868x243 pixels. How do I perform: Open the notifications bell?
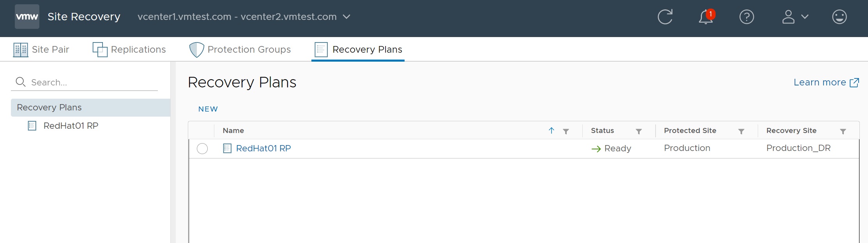tap(706, 17)
